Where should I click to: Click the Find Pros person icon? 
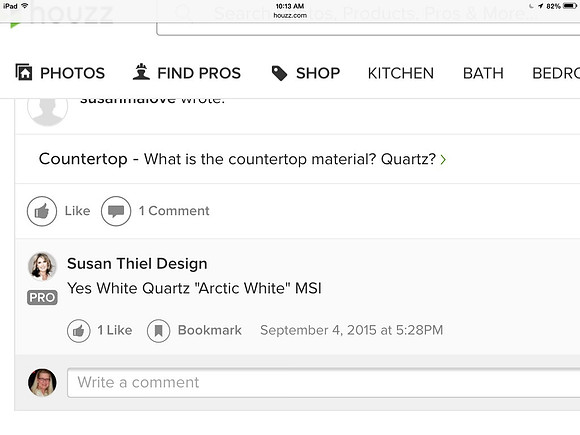pyautogui.click(x=141, y=72)
